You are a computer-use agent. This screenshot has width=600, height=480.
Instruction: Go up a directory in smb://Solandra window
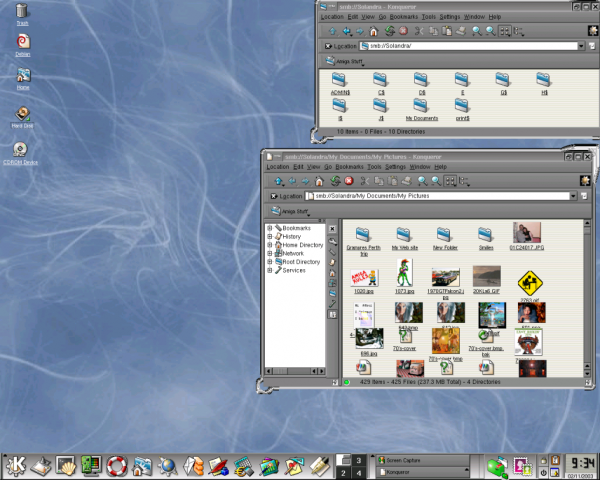tap(333, 31)
